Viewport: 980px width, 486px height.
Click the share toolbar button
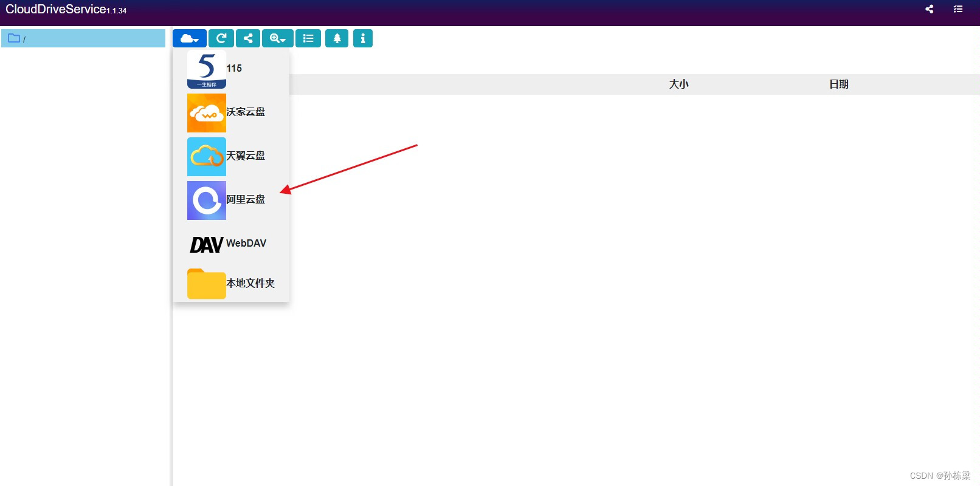pyautogui.click(x=248, y=38)
